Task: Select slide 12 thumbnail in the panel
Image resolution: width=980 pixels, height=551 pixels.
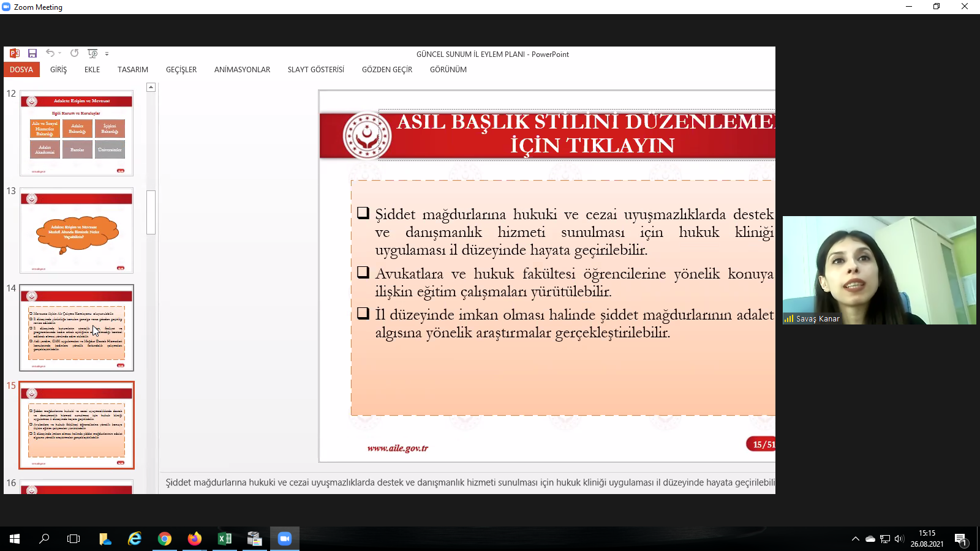Action: click(77, 133)
